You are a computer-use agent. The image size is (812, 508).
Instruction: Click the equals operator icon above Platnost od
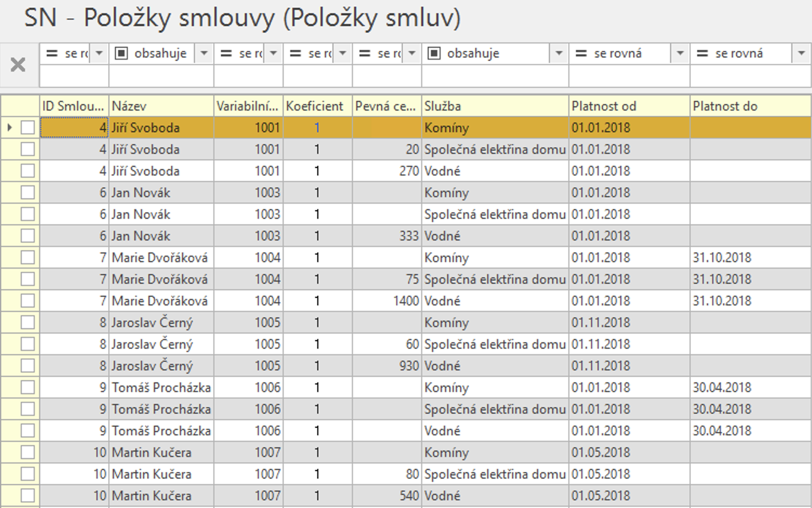(581, 54)
